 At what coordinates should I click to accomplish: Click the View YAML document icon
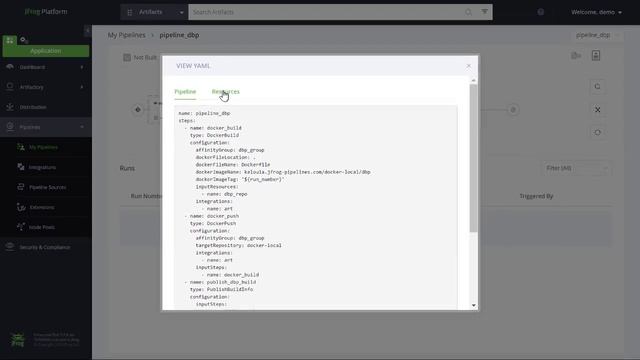(x=596, y=56)
